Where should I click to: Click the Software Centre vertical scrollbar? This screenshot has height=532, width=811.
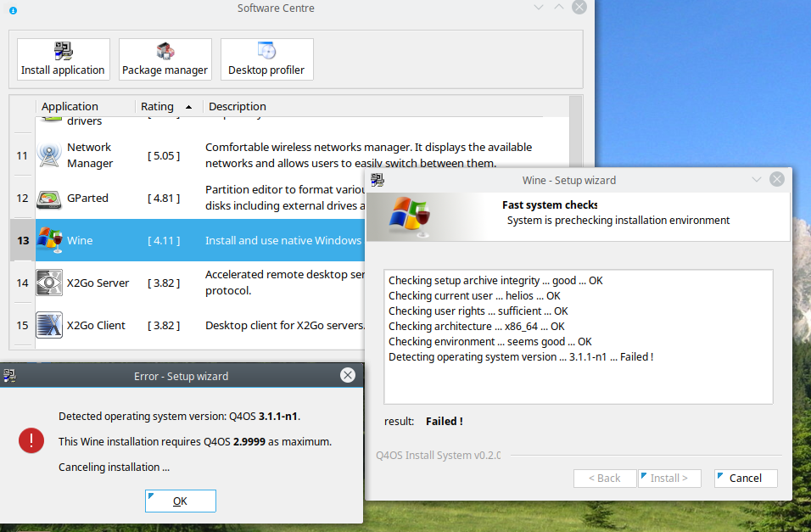(575, 132)
